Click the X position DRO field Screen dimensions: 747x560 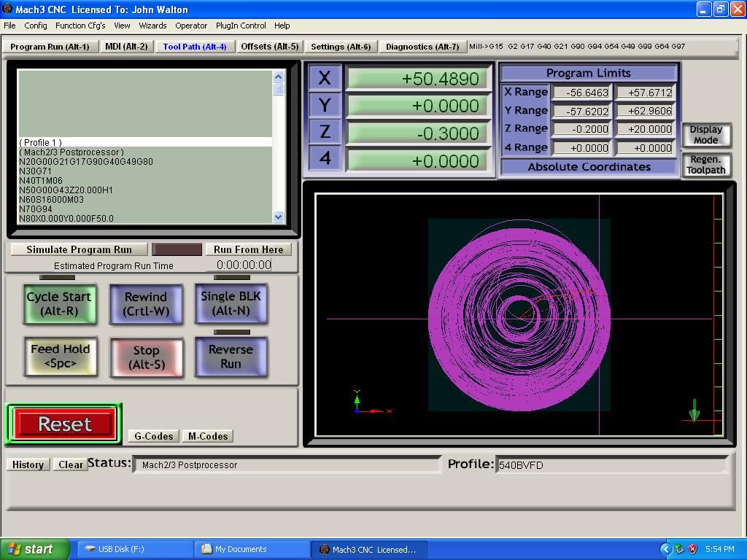point(417,79)
